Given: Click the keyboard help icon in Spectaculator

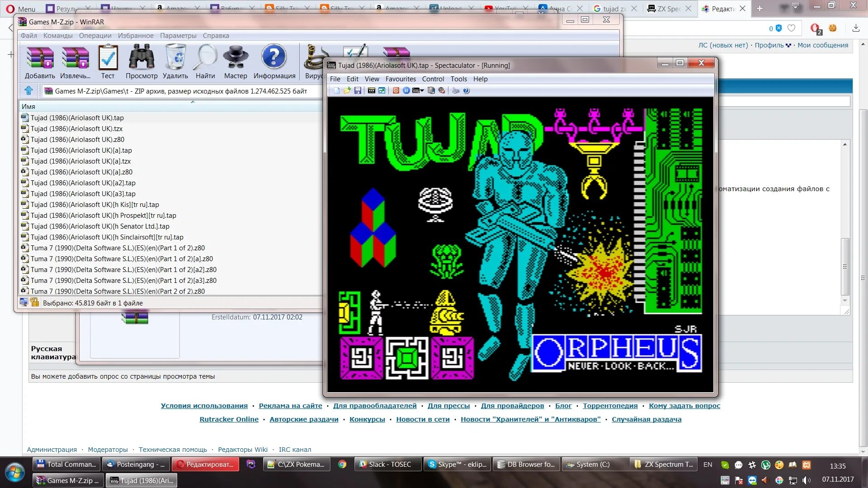Looking at the screenshot, I should [456, 90].
